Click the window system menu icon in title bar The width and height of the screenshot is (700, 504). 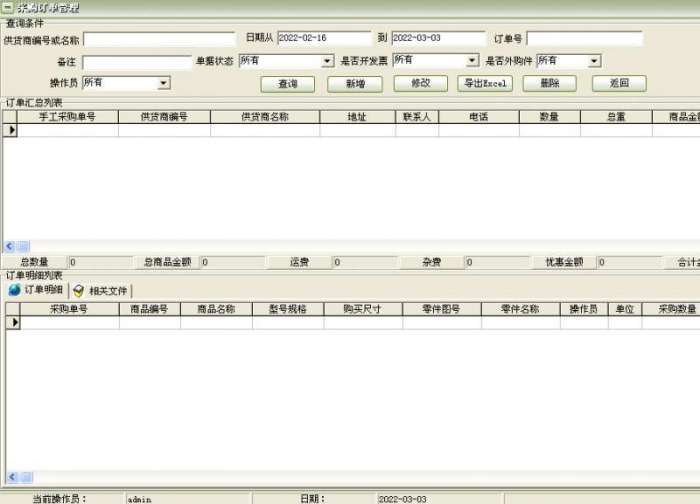click(7, 7)
